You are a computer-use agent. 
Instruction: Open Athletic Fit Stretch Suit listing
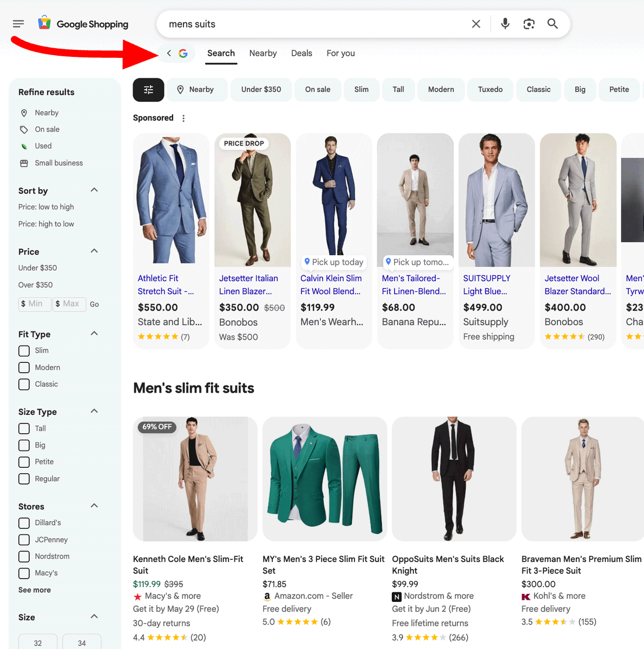click(x=166, y=285)
